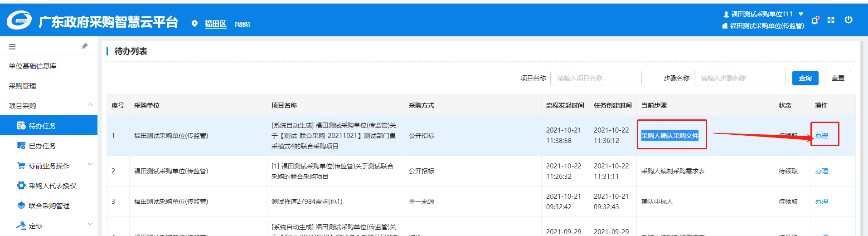
Task: Select 单位基础信息库 in sidebar menu
Action: 33,66
